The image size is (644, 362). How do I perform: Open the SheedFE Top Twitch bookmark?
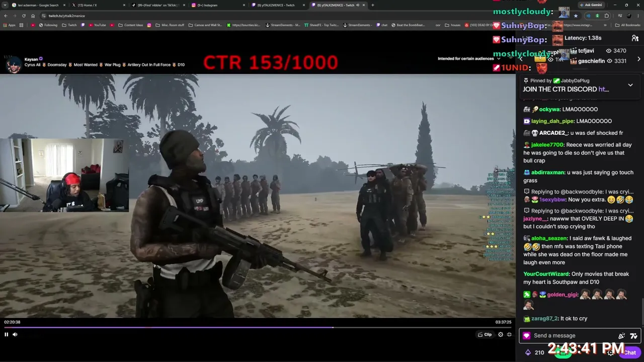320,25
